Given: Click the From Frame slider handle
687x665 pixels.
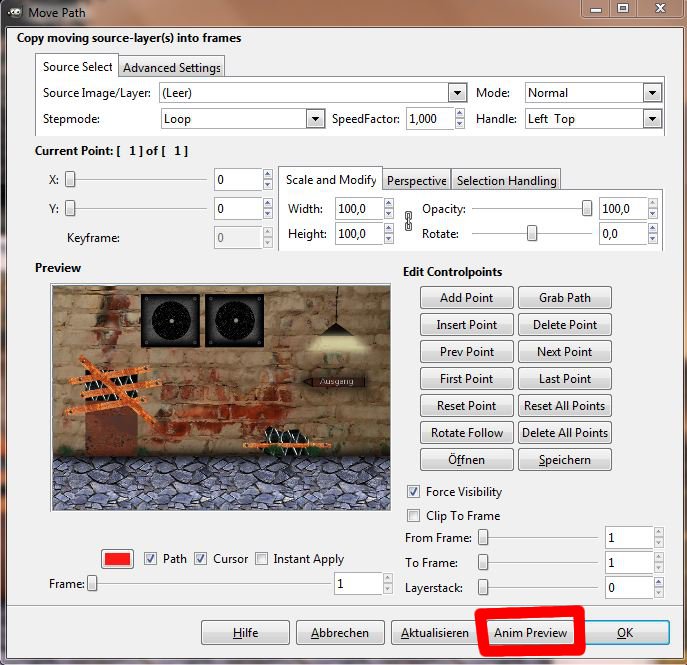Looking at the screenshot, I should point(483,537).
